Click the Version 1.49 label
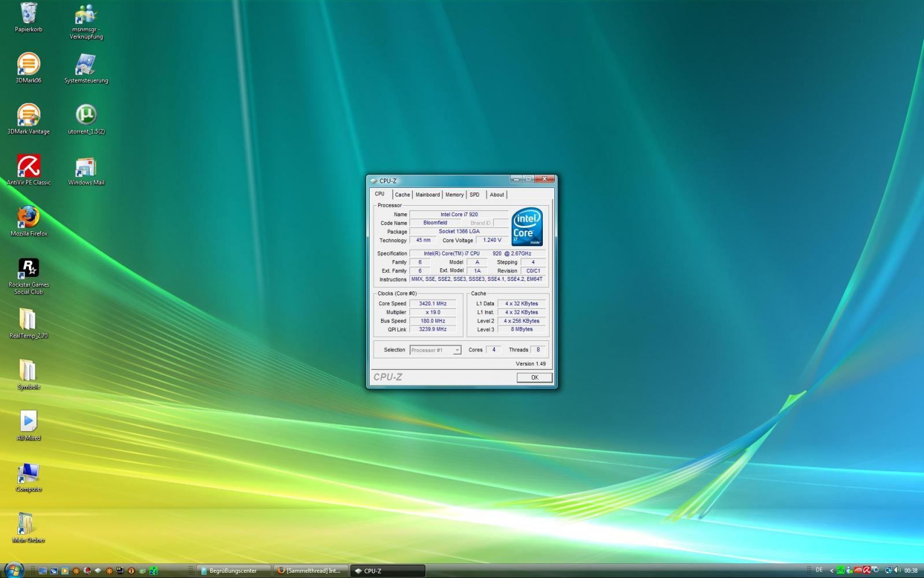Screen dimensions: 924x578 click(x=530, y=364)
